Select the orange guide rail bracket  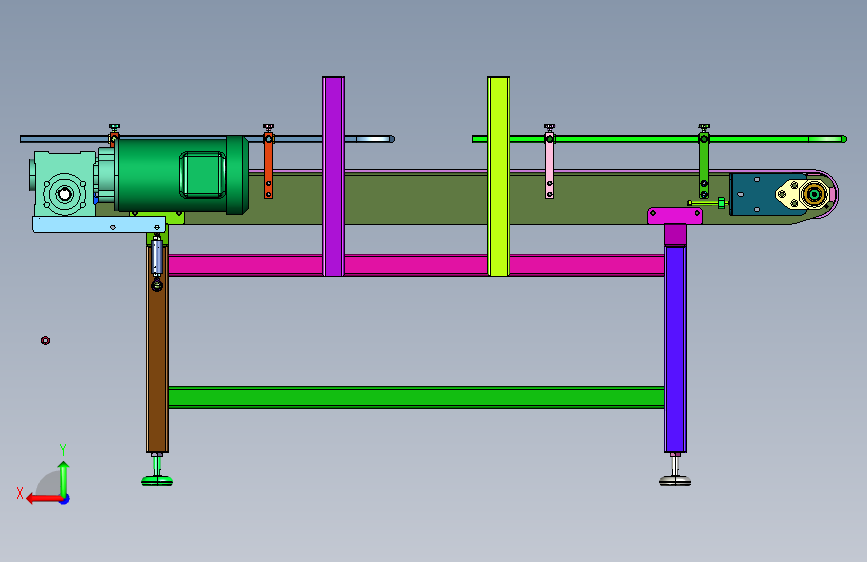pyautogui.click(x=268, y=165)
